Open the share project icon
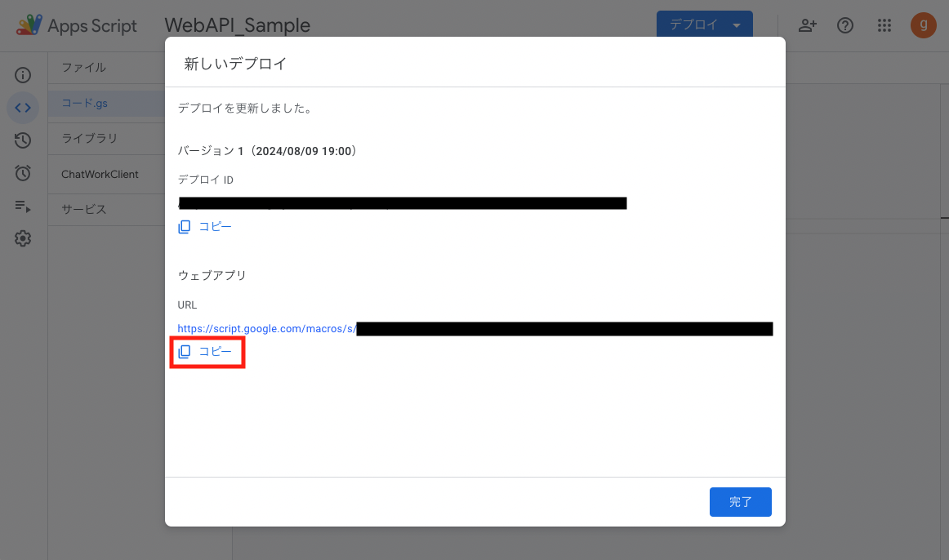This screenshot has width=949, height=560. [807, 25]
